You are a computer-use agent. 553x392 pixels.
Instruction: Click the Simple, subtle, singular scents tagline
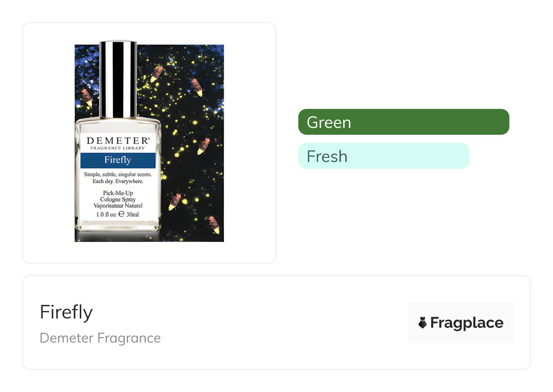coord(118,175)
